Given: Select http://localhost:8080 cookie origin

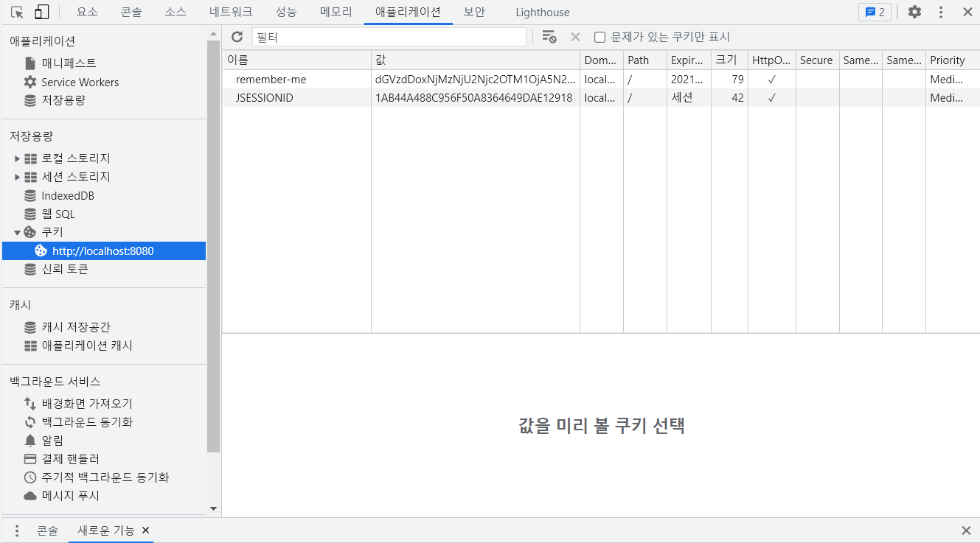Looking at the screenshot, I should (x=104, y=251).
